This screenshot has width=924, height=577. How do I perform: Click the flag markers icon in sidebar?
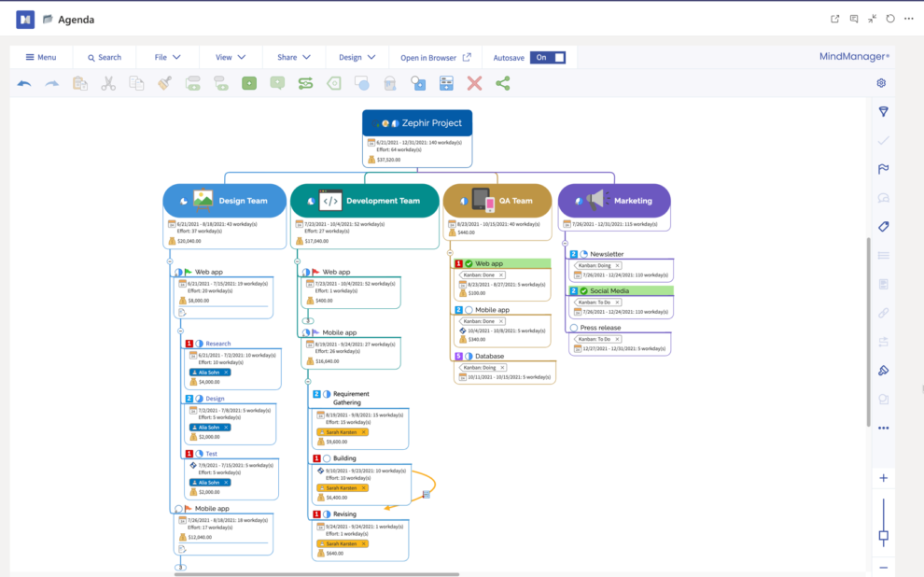883,169
